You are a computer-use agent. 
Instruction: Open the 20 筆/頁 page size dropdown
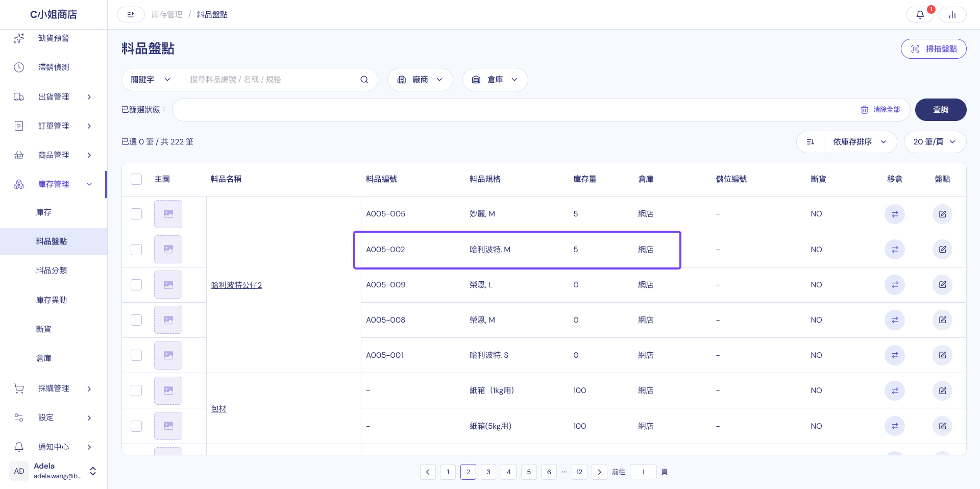(x=935, y=142)
